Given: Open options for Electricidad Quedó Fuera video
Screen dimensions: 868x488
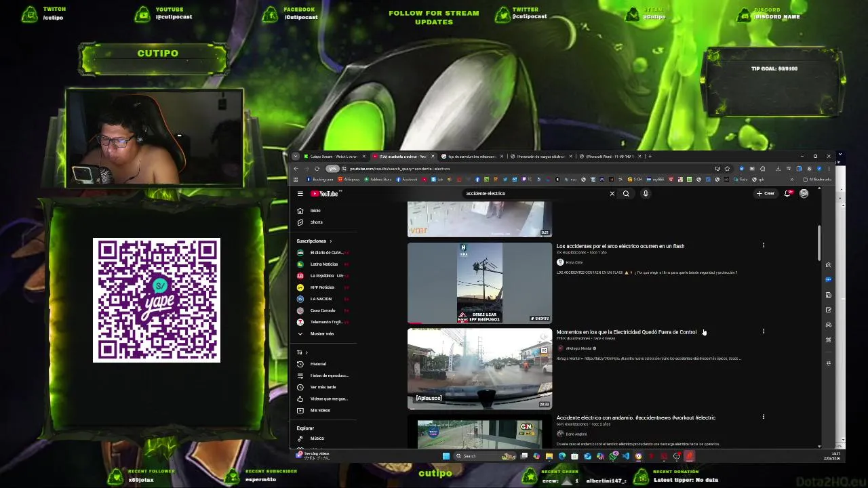Looking at the screenshot, I should [764, 331].
